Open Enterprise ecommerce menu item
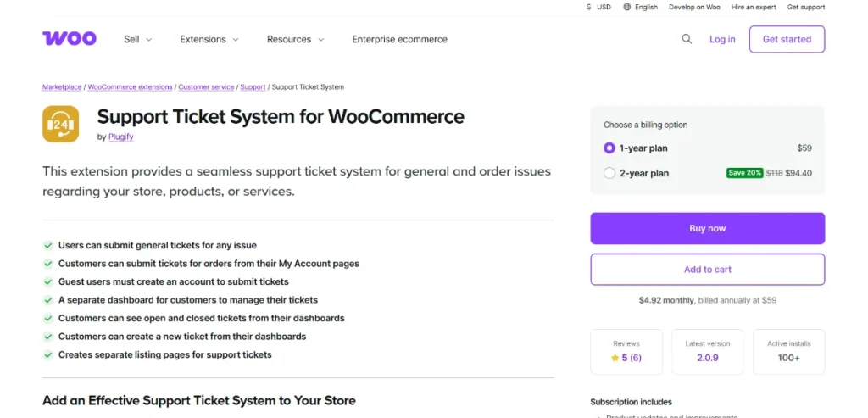Image resolution: width=868 pixels, height=418 pixels. [399, 39]
